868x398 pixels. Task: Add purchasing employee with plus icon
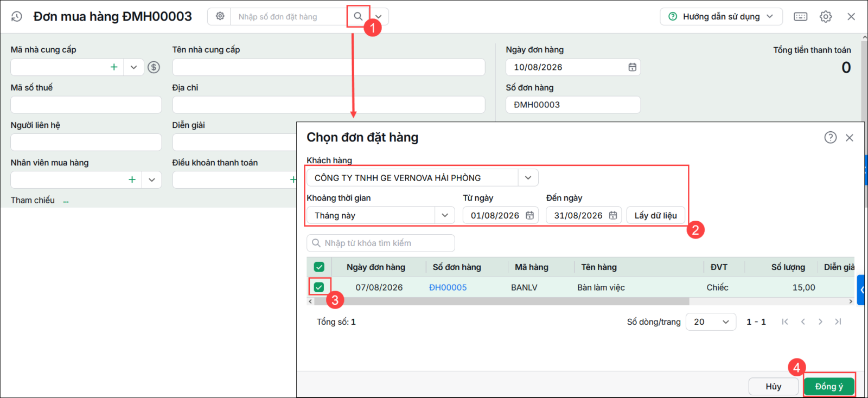click(132, 179)
